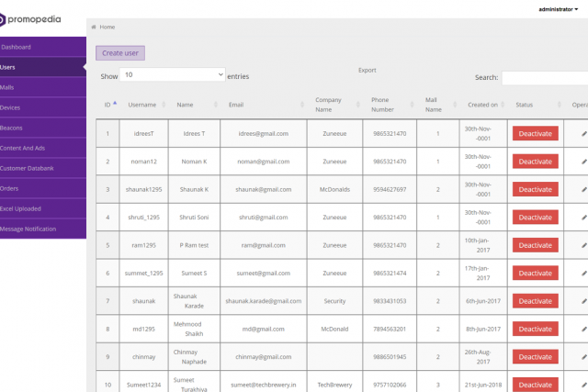Open Customer Databank in sidebar
588x392 pixels.
(x=43, y=168)
